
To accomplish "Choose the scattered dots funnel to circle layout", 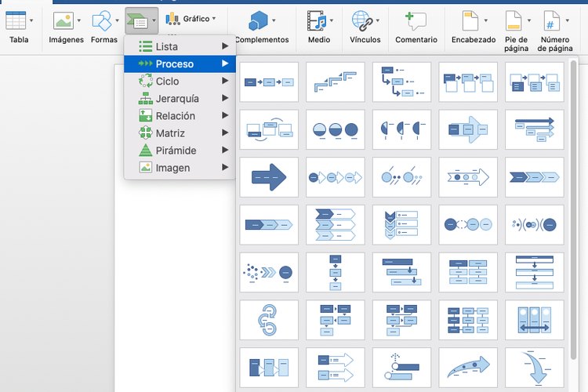I will coord(269,272).
